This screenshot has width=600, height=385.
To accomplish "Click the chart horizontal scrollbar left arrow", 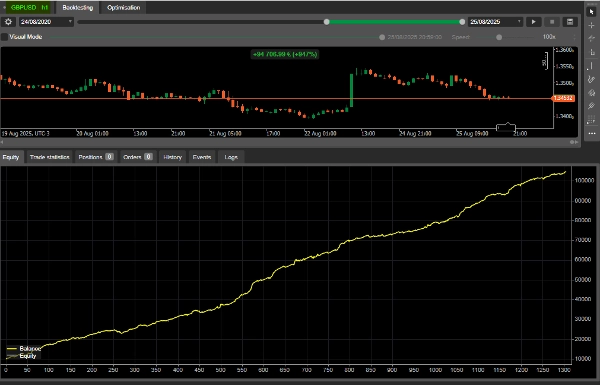I will tap(2, 142).
